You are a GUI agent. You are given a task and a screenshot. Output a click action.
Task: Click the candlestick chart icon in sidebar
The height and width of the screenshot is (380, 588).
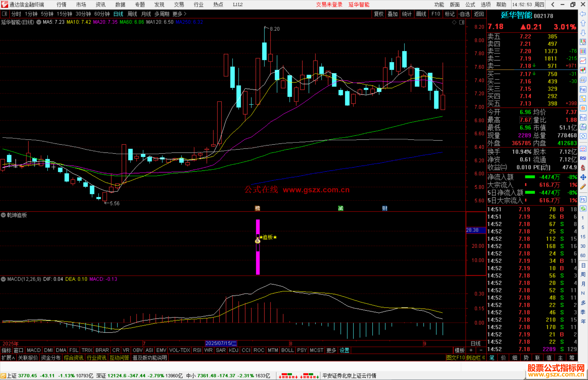tap(583, 70)
